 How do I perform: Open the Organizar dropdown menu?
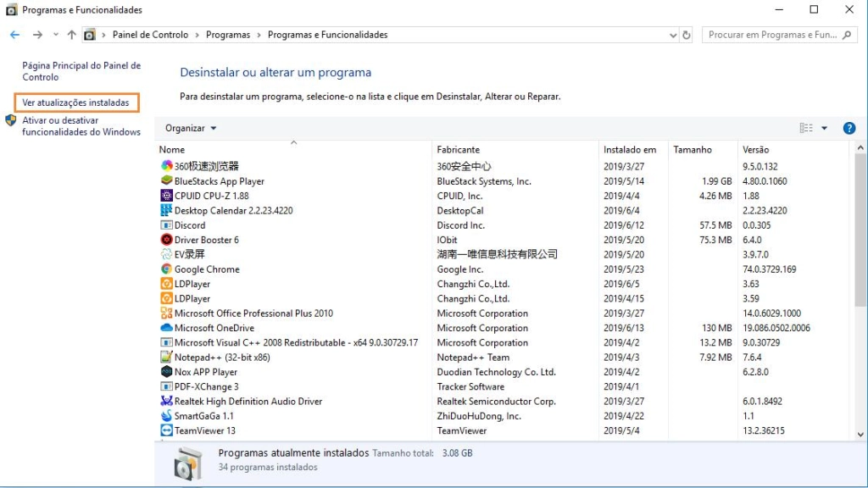191,128
